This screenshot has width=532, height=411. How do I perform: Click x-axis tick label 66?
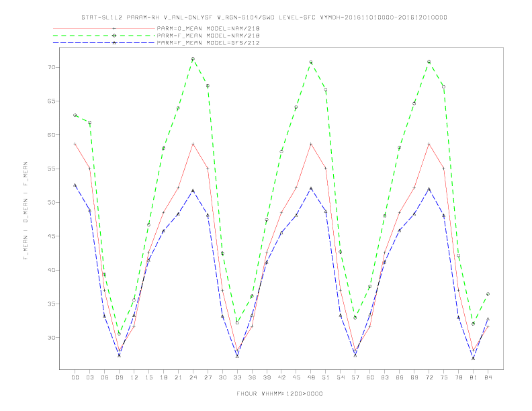pyautogui.click(x=400, y=377)
